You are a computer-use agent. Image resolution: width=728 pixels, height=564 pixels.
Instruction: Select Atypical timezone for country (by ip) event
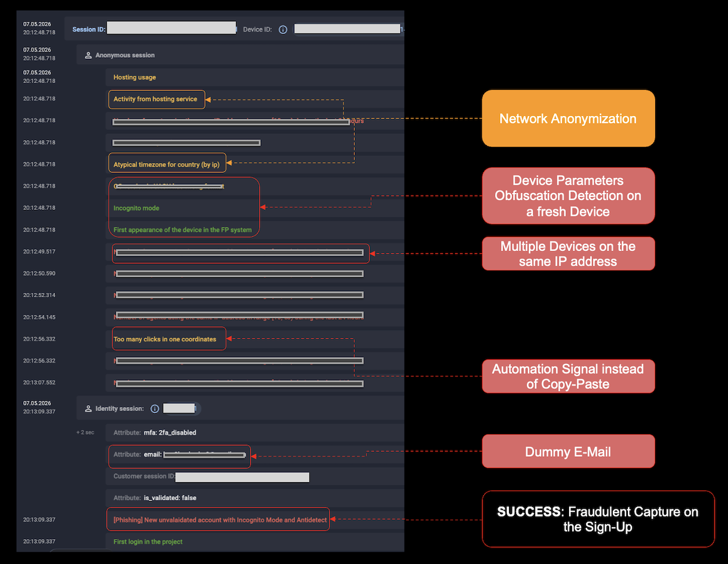(166, 164)
